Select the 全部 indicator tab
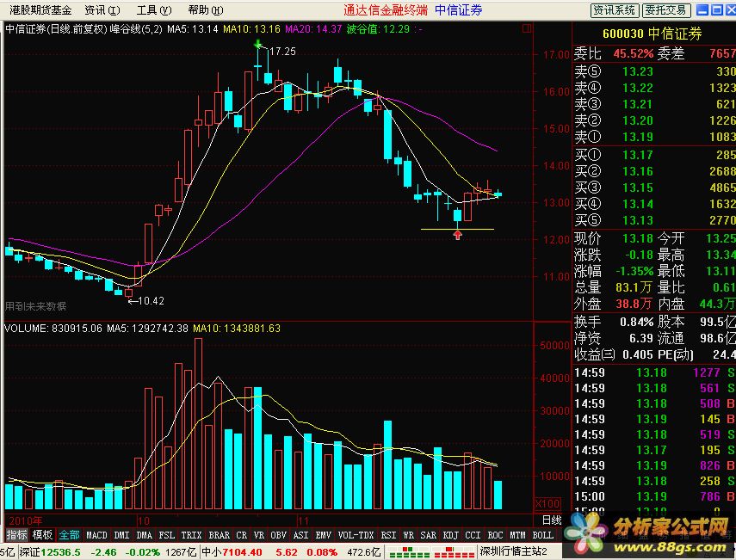The image size is (736, 560). pyautogui.click(x=69, y=535)
